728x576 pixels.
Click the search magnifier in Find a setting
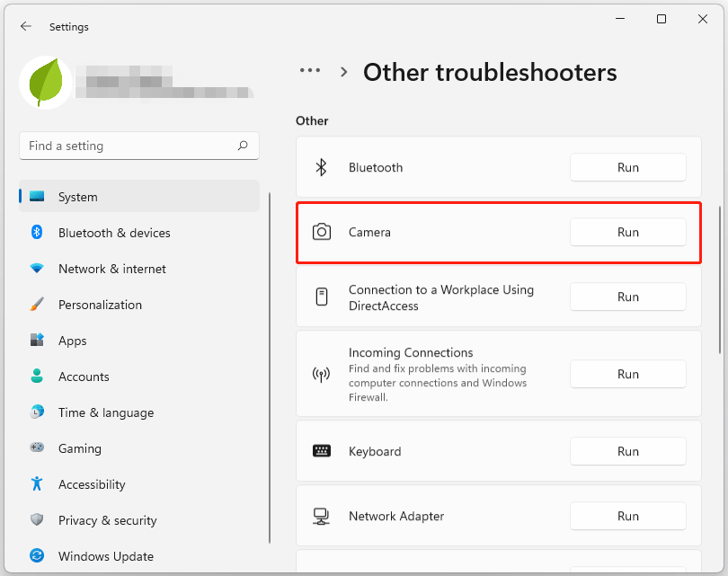click(243, 146)
